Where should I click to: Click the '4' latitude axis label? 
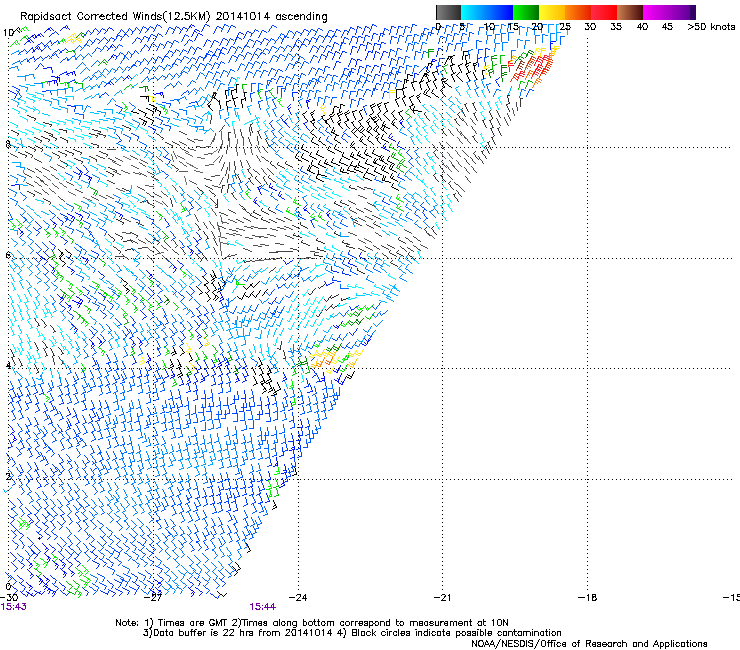tap(8, 365)
